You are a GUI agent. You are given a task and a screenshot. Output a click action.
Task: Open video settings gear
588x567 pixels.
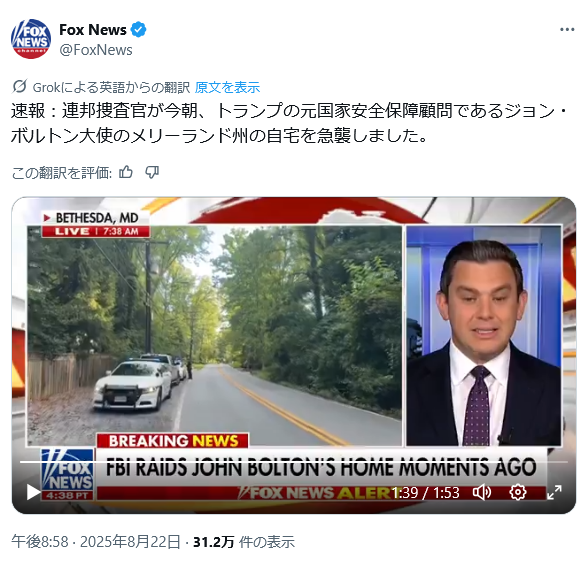point(518,492)
